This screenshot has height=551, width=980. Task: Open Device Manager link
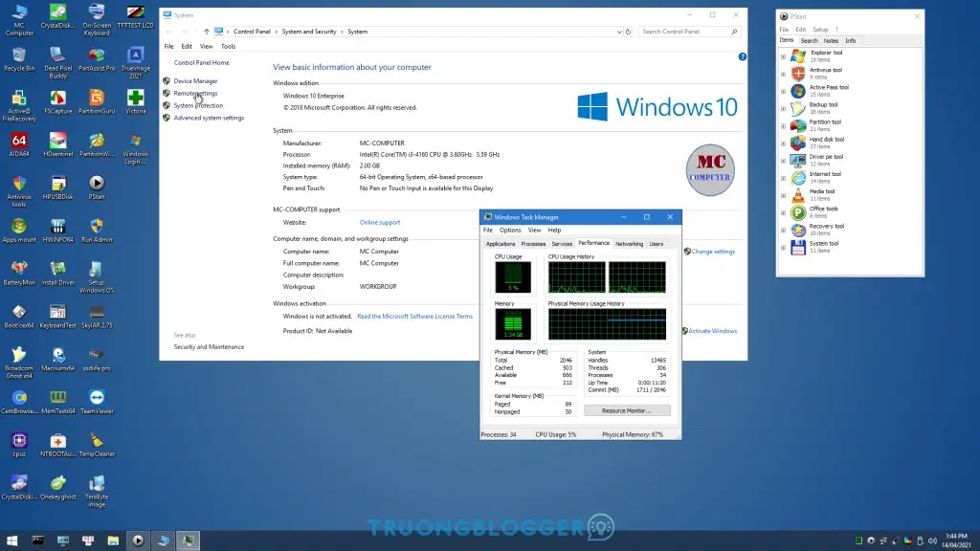pos(195,81)
